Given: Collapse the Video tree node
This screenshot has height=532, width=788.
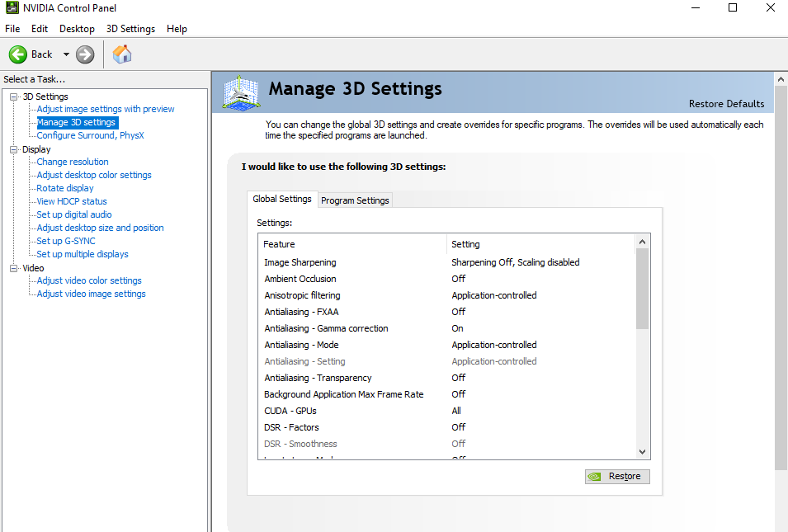Looking at the screenshot, I should 14,268.
